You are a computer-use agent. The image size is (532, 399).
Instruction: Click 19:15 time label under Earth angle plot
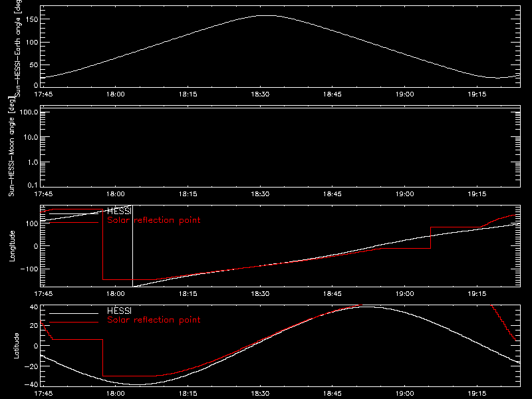(x=477, y=94)
